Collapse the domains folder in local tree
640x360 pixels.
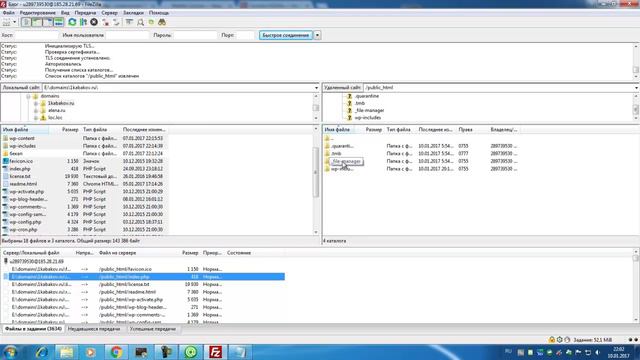click(28, 96)
